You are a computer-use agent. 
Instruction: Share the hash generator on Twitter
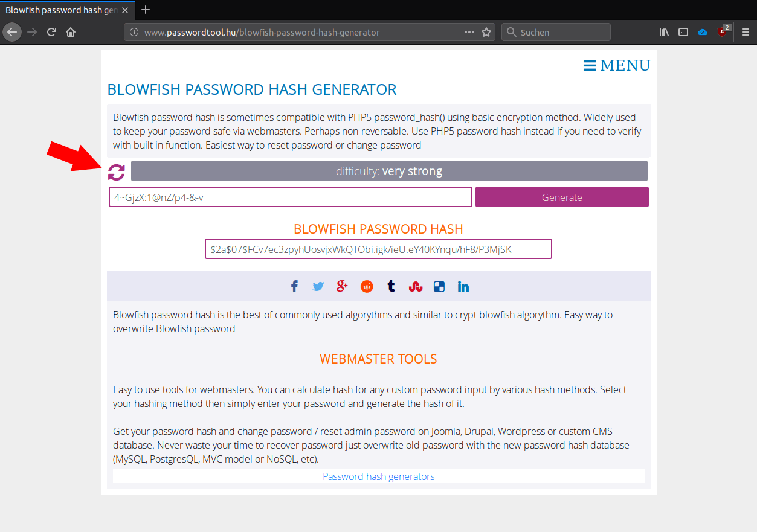[318, 286]
